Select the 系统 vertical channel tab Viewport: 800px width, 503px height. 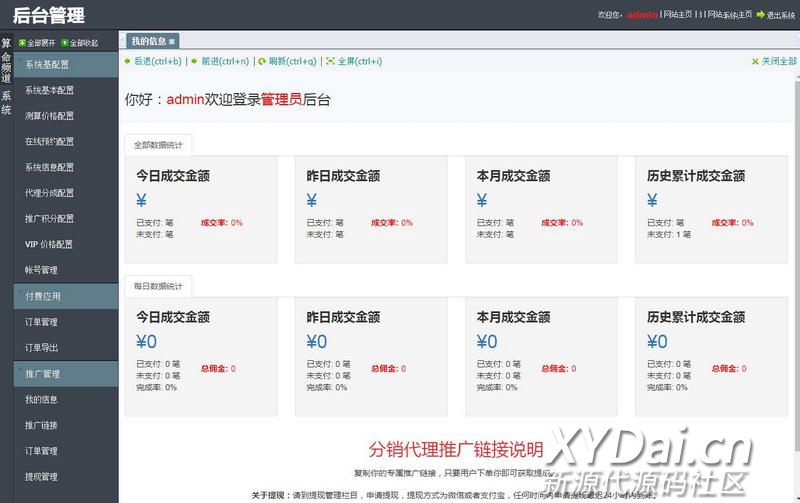6,103
